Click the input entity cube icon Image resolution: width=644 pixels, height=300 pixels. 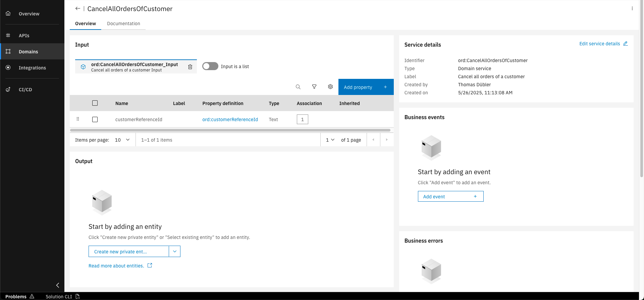83,67
